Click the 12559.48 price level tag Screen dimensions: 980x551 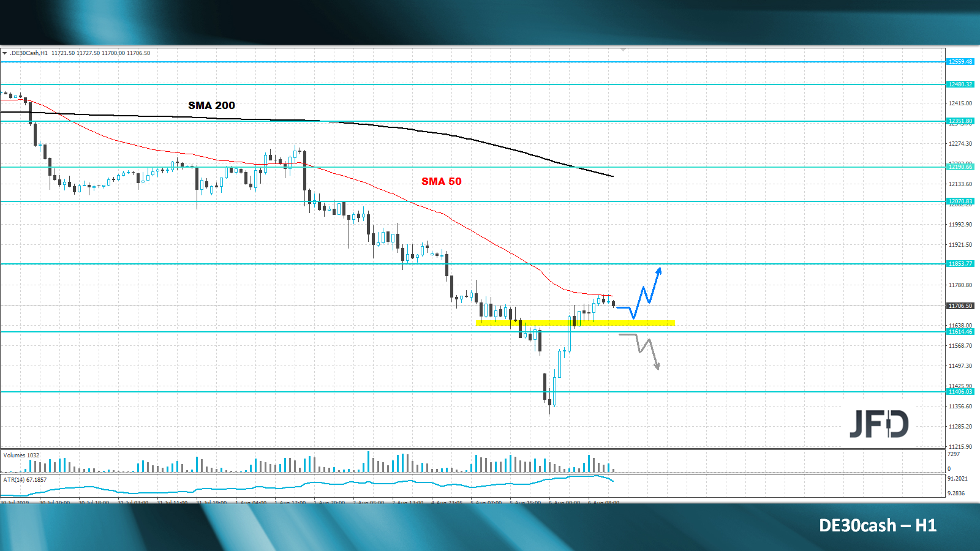(960, 62)
